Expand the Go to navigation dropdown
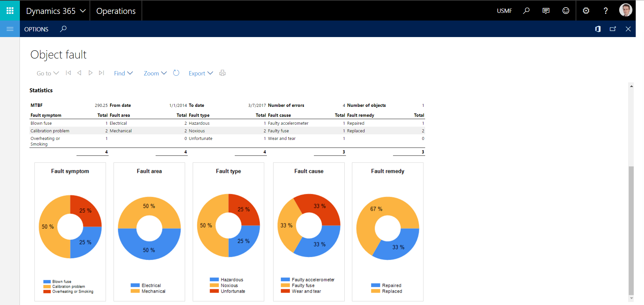This screenshot has height=305, width=644. (47, 73)
